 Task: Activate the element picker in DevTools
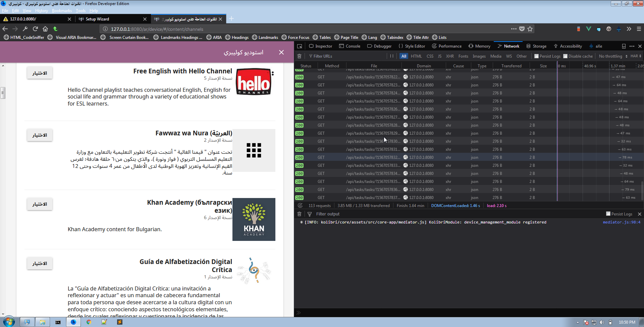[299, 46]
